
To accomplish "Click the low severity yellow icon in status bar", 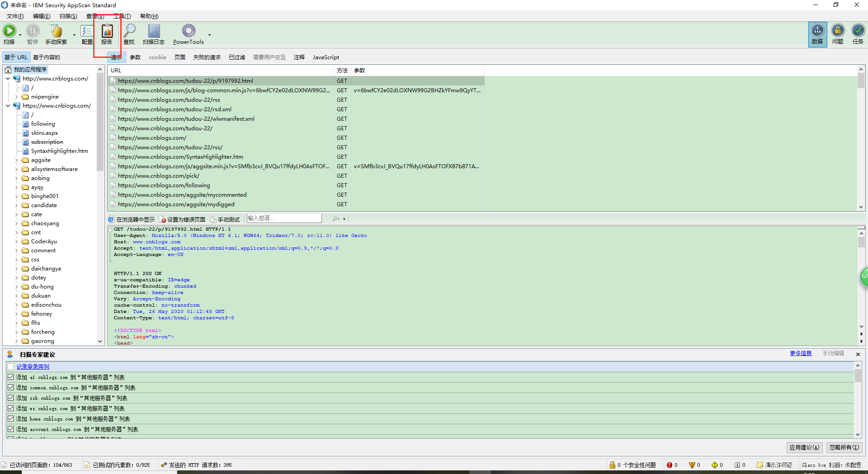I will pyautogui.click(x=715, y=465).
